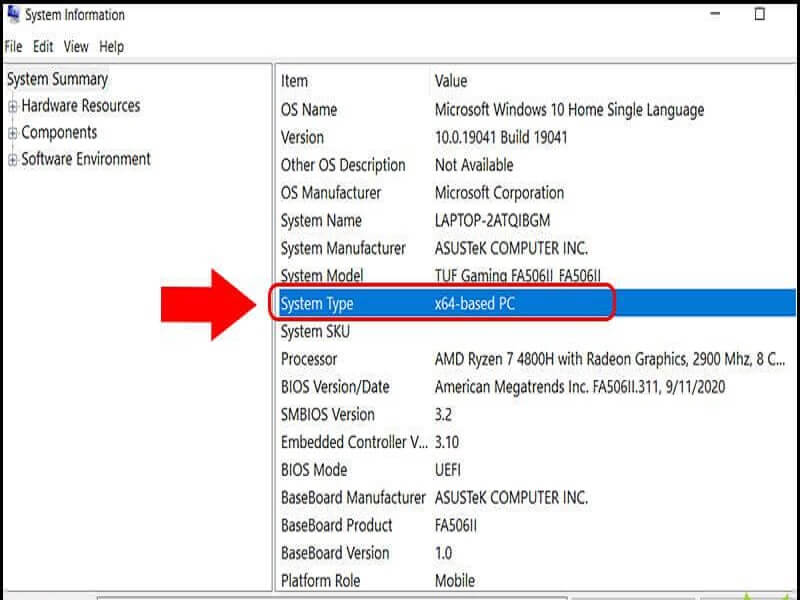Open the View menu
This screenshot has width=800, height=600.
(74, 46)
